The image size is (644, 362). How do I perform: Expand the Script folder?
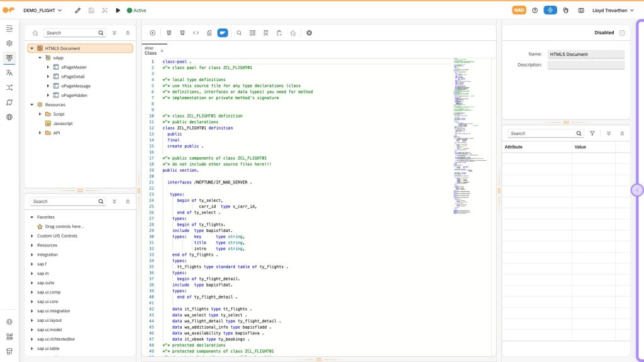[40, 114]
